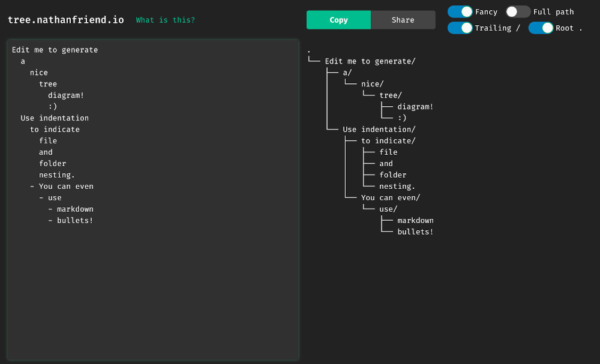Select 'nesting.' in the tree output
The image size is (600, 364).
(x=397, y=186)
